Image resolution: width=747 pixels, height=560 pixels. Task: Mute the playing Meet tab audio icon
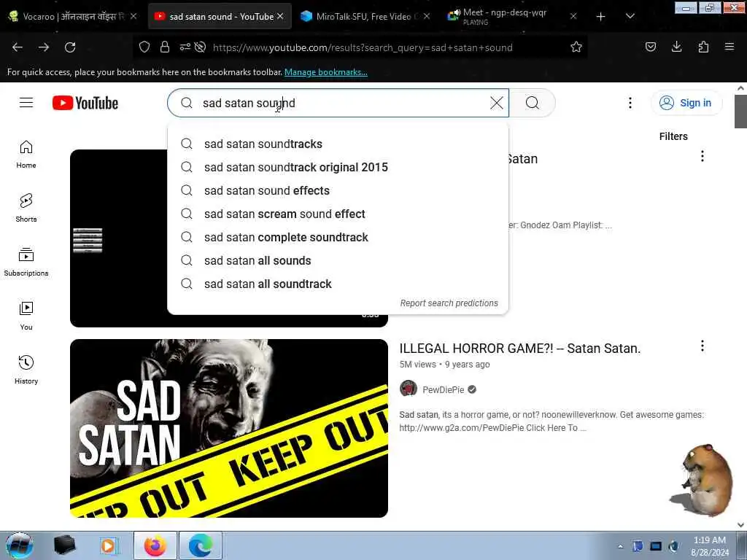point(457,12)
